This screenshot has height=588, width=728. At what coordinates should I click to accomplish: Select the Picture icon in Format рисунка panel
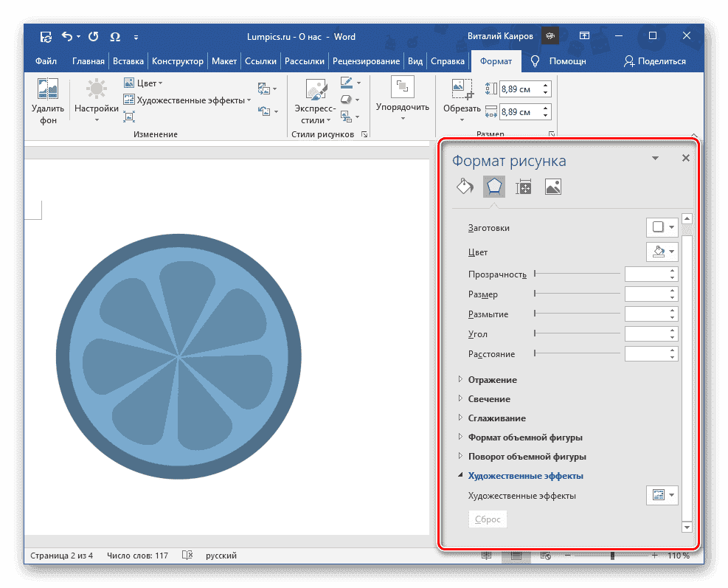coord(553,186)
